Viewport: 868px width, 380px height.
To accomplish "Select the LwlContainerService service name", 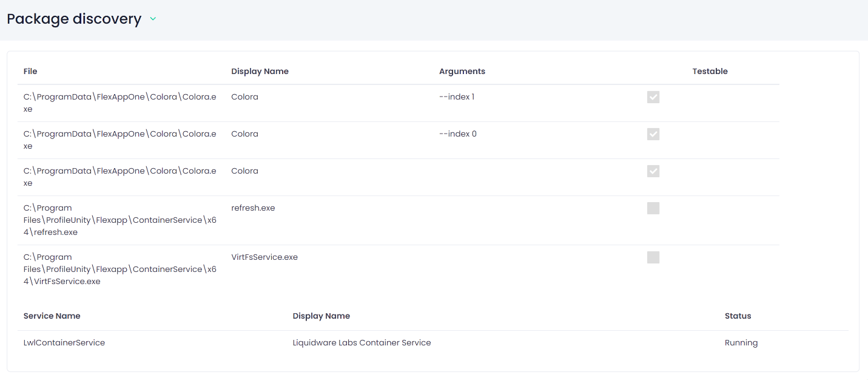I will pyautogui.click(x=64, y=342).
